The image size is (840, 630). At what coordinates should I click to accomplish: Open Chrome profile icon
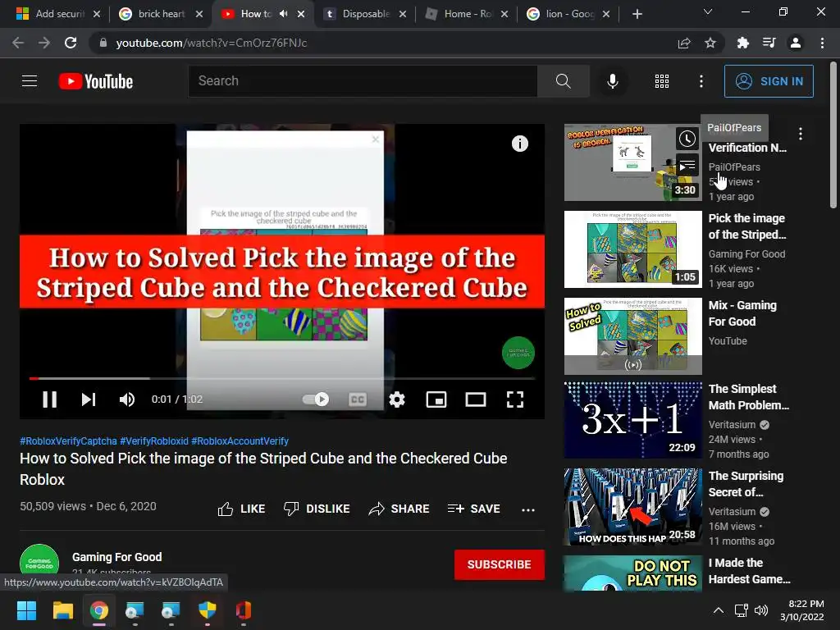(796, 43)
